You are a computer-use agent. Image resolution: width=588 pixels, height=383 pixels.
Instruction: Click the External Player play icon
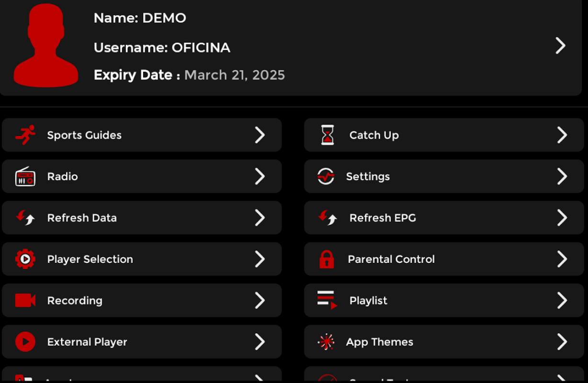pos(25,342)
